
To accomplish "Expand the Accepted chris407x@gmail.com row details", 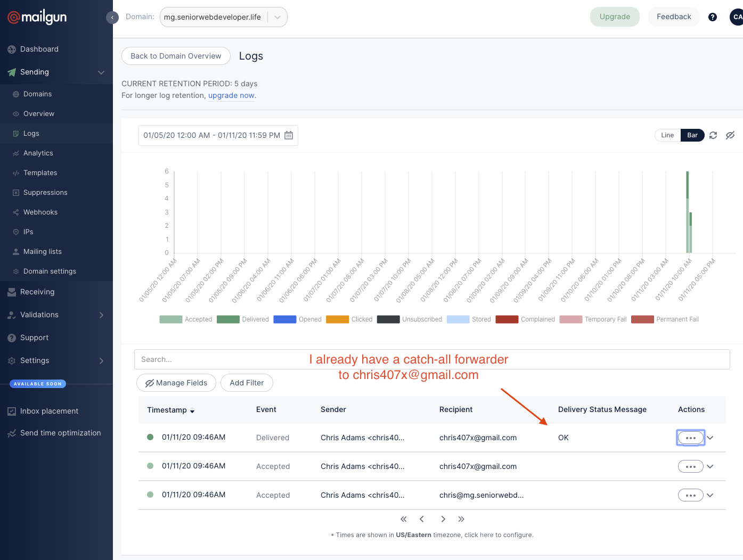I will pyautogui.click(x=711, y=466).
